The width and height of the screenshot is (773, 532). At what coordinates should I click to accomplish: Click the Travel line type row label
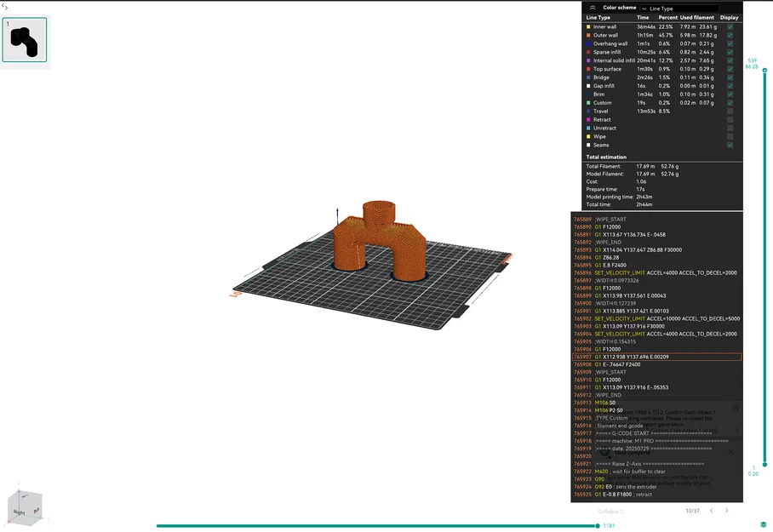point(600,111)
